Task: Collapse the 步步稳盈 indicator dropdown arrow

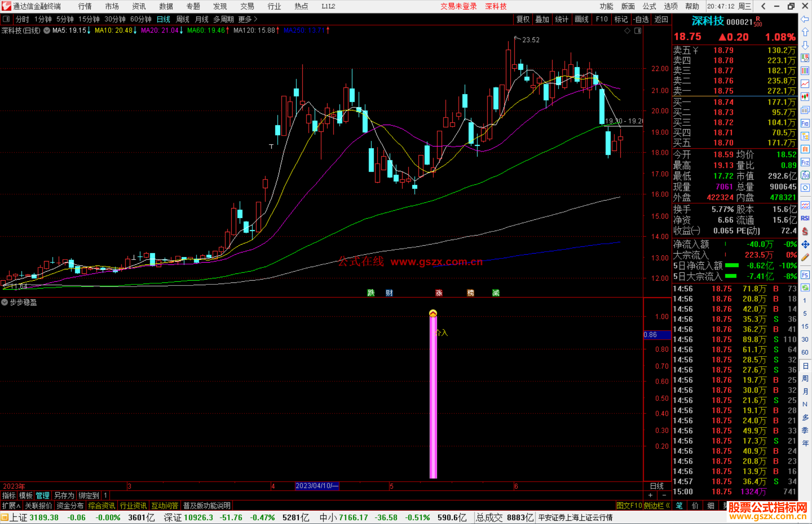Action: tap(5, 302)
